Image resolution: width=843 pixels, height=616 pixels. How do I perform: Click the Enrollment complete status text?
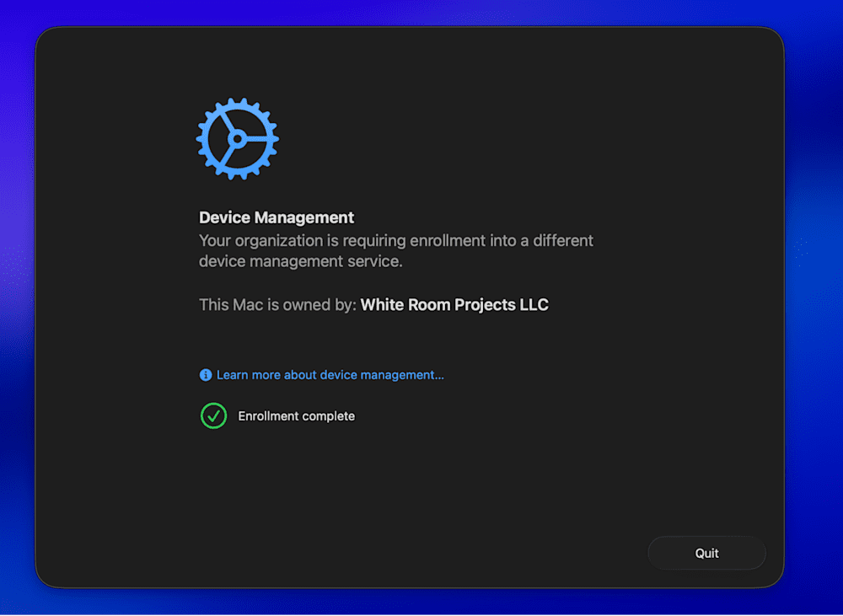coord(296,416)
